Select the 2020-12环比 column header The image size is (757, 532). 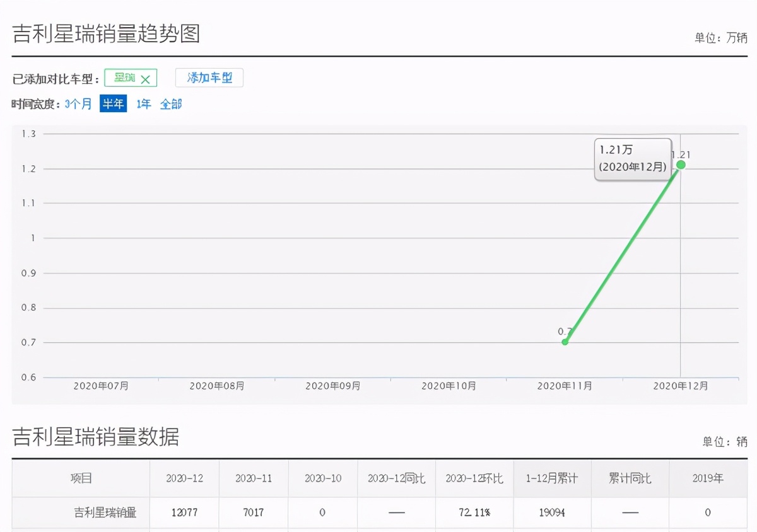coord(474,478)
